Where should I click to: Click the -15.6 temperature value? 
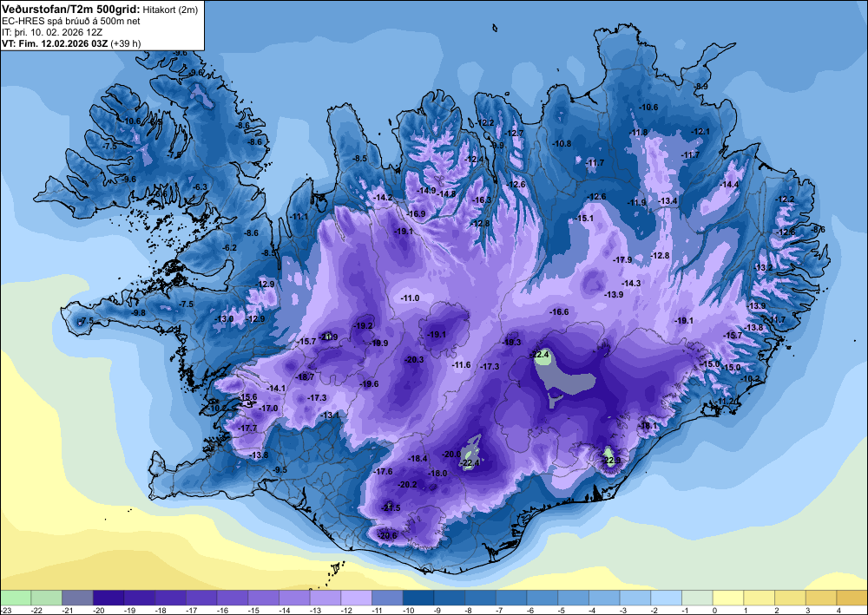point(247,396)
